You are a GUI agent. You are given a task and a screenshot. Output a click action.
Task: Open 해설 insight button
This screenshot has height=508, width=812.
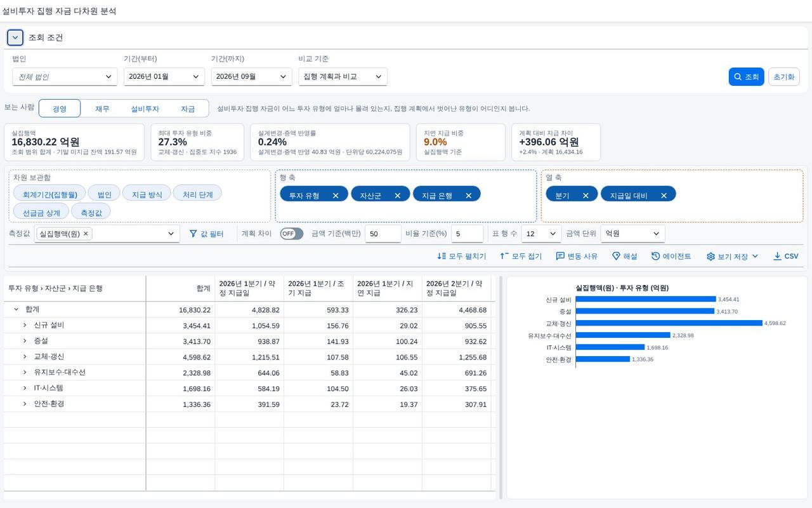625,256
